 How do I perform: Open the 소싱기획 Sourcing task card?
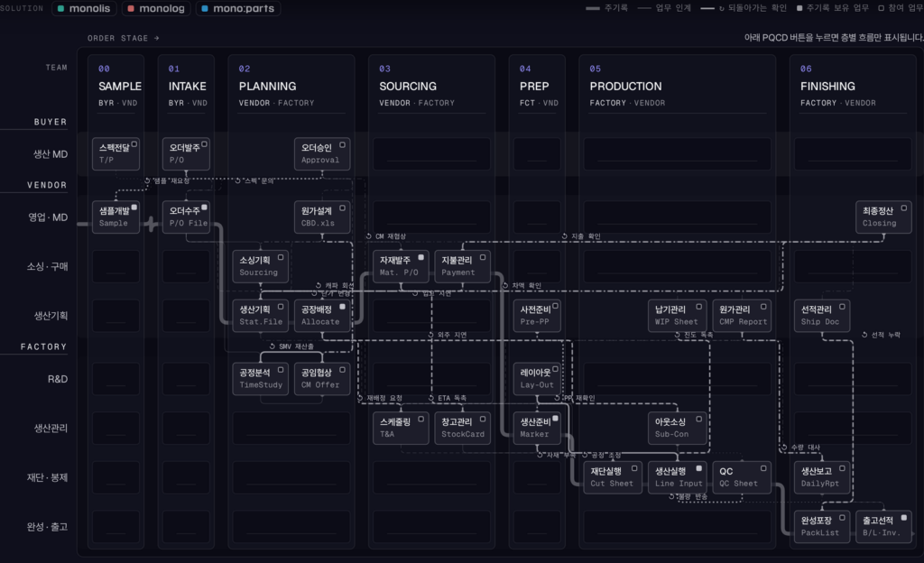point(260,266)
